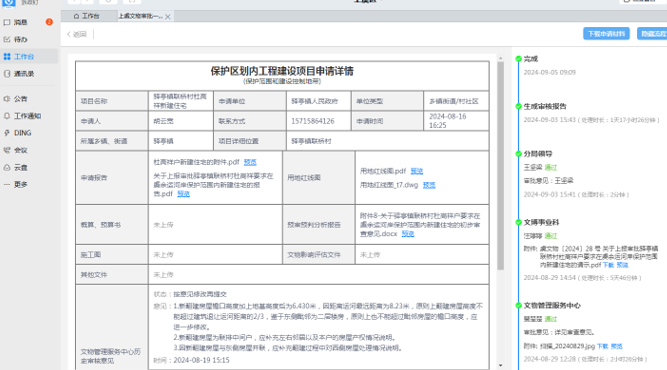Click the 文物管理服务中心 timeline step marker
The width and height of the screenshot is (667, 370).
[x=519, y=305]
